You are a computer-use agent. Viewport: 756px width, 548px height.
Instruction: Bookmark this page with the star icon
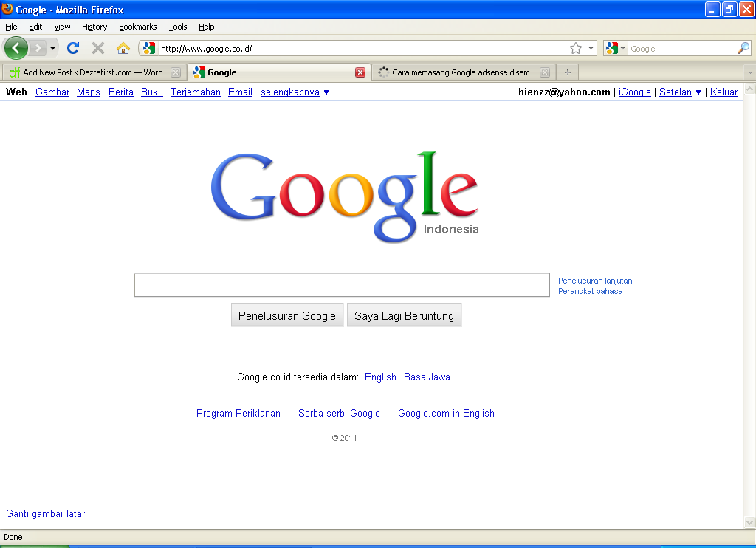coord(576,48)
